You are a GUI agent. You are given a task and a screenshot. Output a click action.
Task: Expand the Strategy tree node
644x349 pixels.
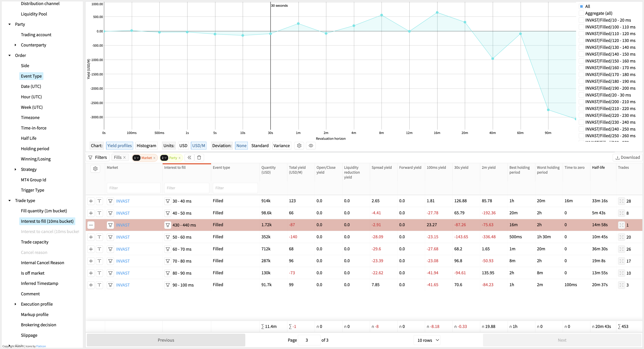[x=15, y=169]
